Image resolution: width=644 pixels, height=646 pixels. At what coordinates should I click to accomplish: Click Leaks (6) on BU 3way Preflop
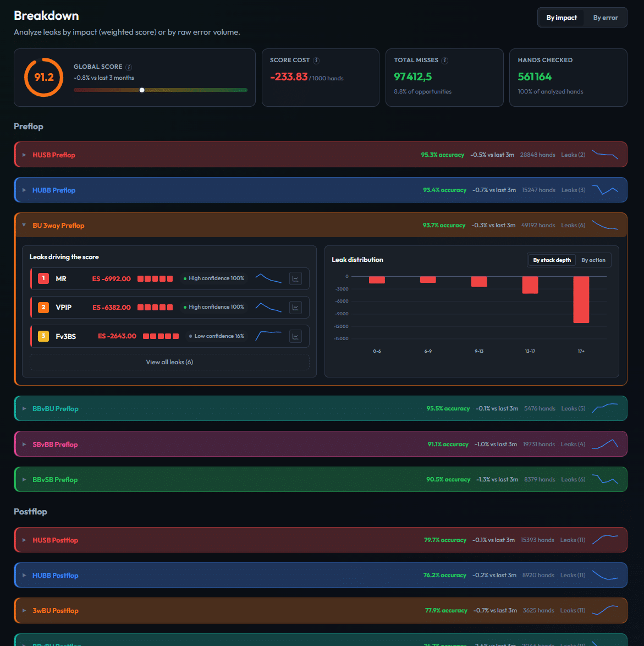573,226
